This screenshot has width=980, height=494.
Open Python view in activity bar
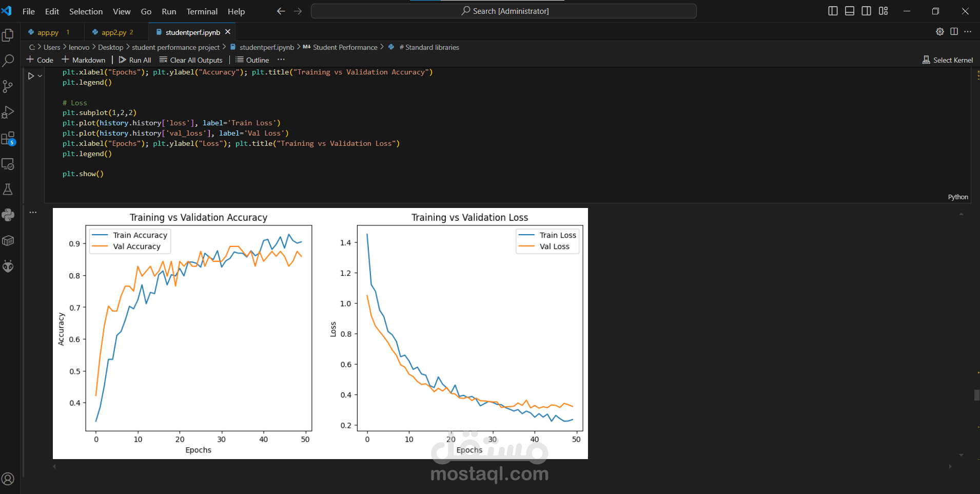pyautogui.click(x=8, y=215)
